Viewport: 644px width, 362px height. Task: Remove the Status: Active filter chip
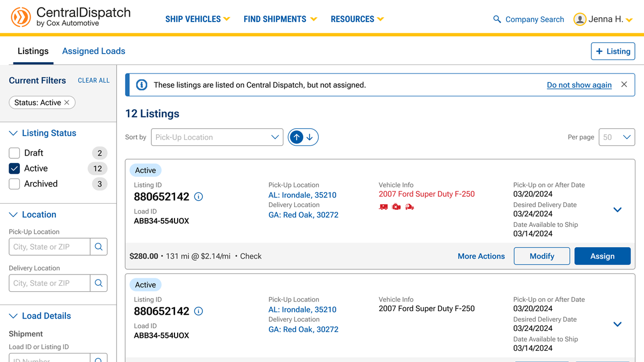tap(67, 102)
